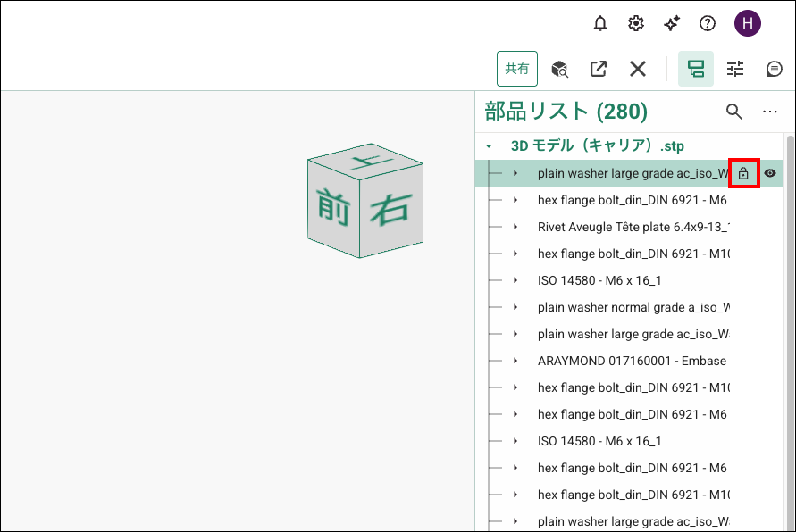Switch to the adjustment sliders panel
Viewport: 796px width, 532px height.
pos(735,69)
